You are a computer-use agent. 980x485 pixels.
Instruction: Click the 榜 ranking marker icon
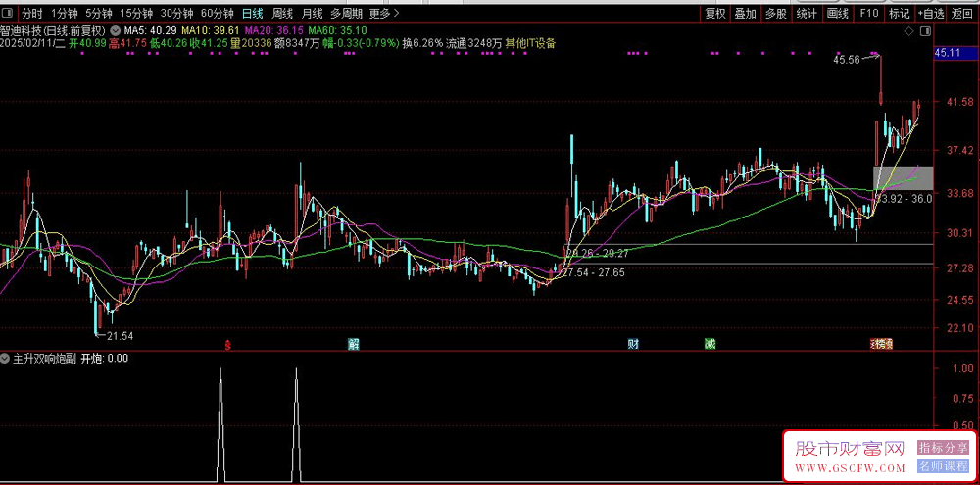882,343
